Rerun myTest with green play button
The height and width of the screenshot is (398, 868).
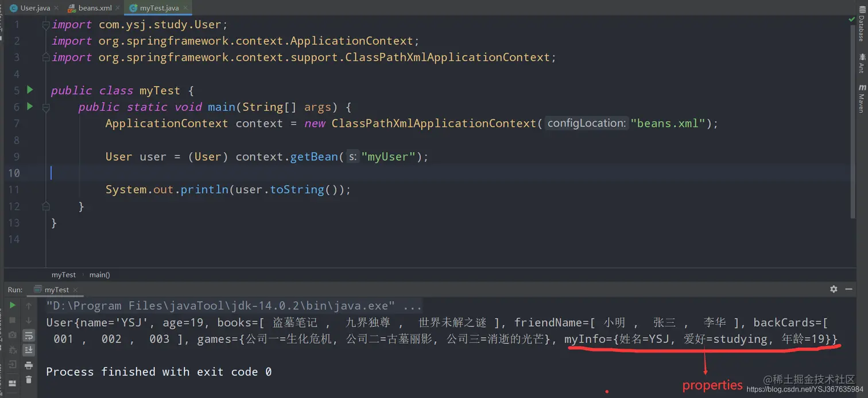pos(13,305)
